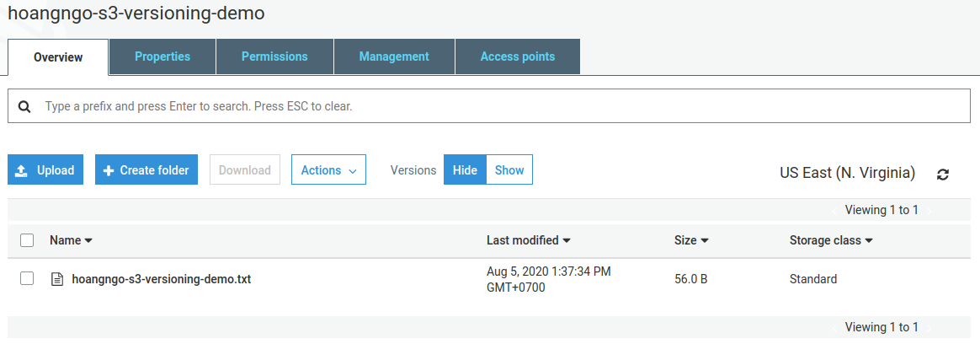The image size is (980, 344).
Task: Open the Access points tab
Action: 517,56
